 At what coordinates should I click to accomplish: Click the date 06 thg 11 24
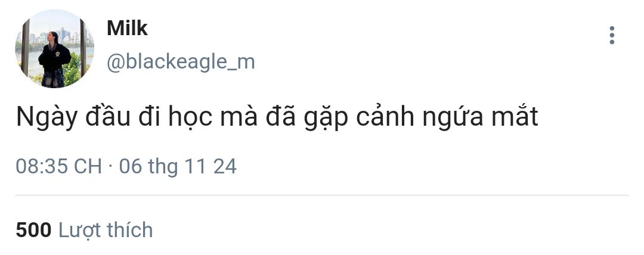[x=178, y=167]
